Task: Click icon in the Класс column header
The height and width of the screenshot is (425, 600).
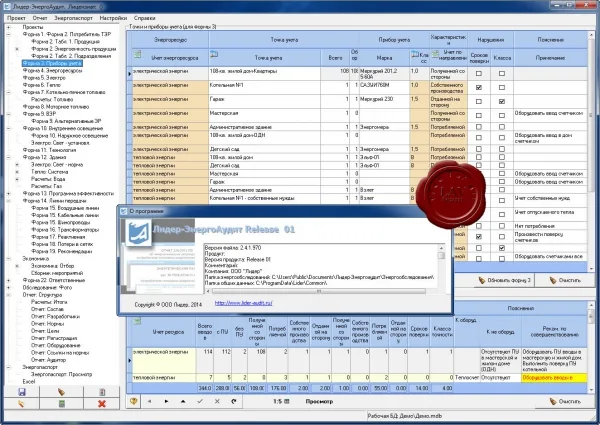Action: (x=415, y=54)
